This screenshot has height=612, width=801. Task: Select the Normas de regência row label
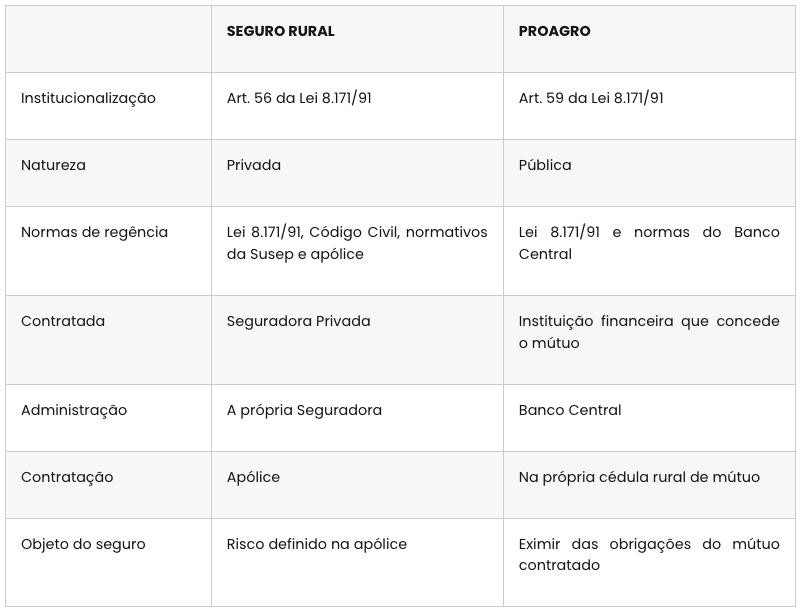[x=94, y=232]
